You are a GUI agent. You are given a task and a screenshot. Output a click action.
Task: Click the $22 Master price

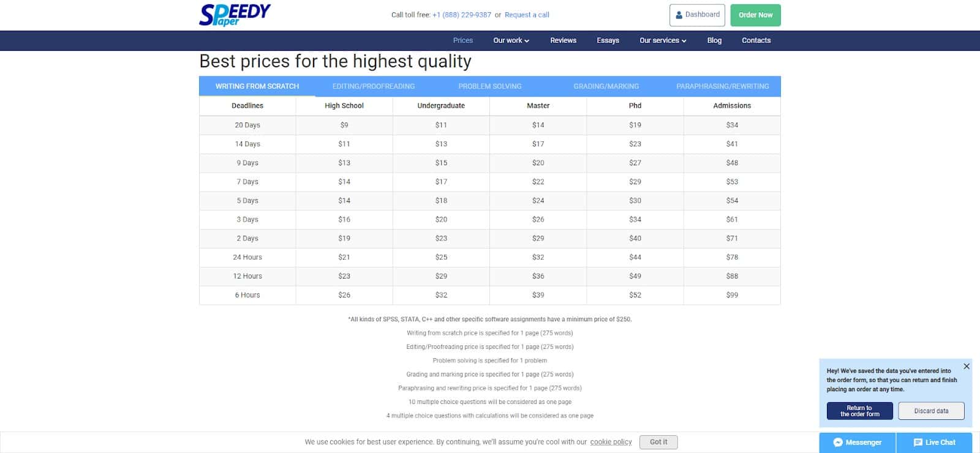(538, 182)
